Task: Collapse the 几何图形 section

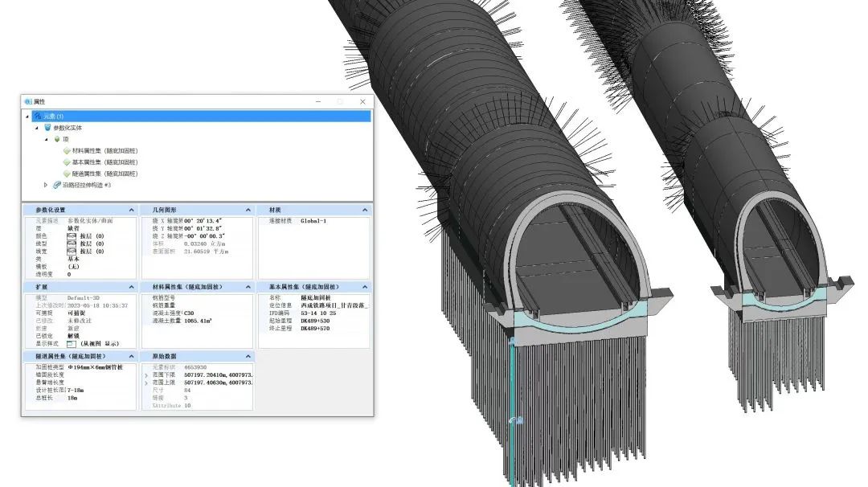Action: click(x=248, y=211)
